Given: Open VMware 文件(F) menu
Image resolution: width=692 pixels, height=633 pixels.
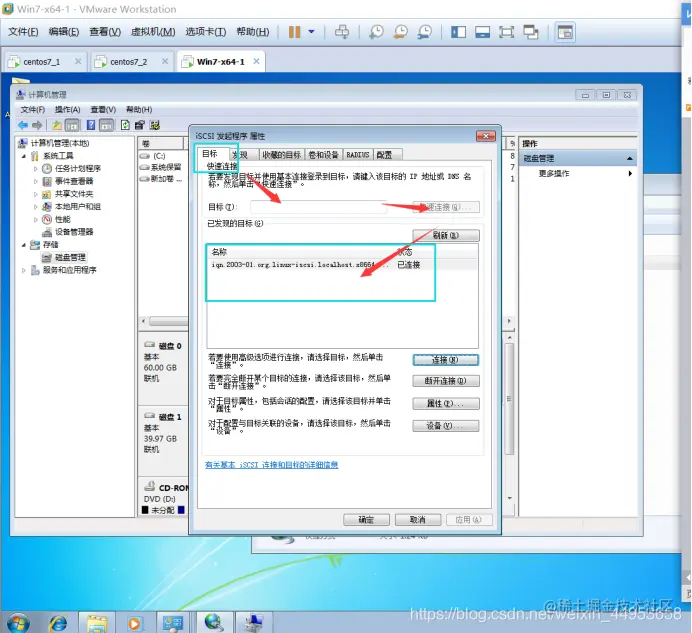Looking at the screenshot, I should (23, 32).
